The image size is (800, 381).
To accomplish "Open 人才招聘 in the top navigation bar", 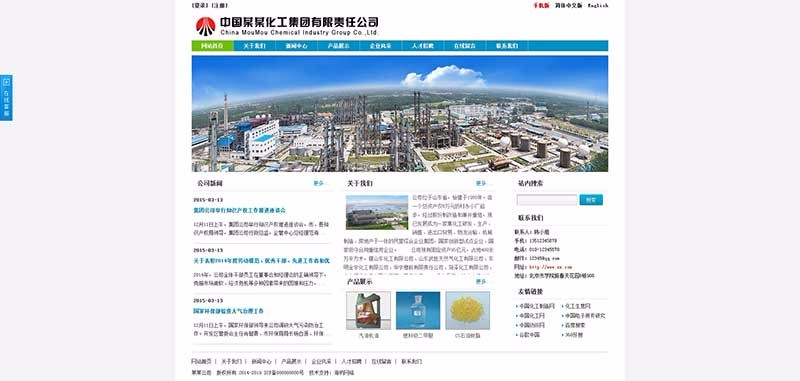I will [422, 46].
